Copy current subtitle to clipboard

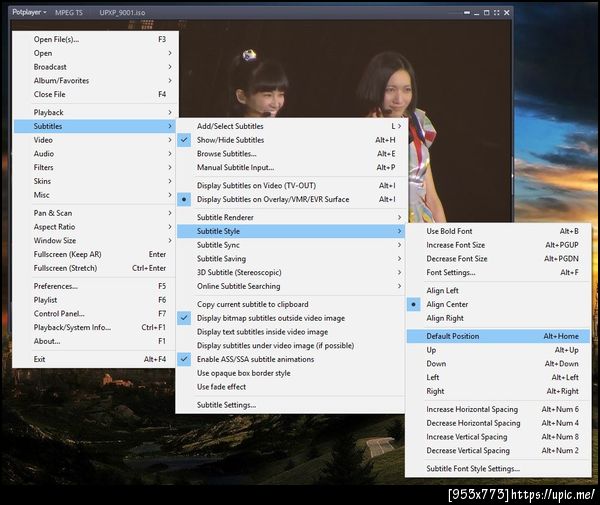tap(291, 305)
